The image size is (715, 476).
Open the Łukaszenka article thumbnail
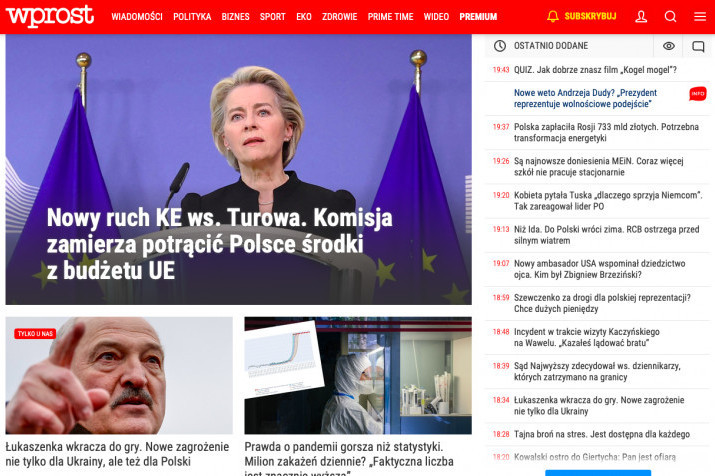119,375
